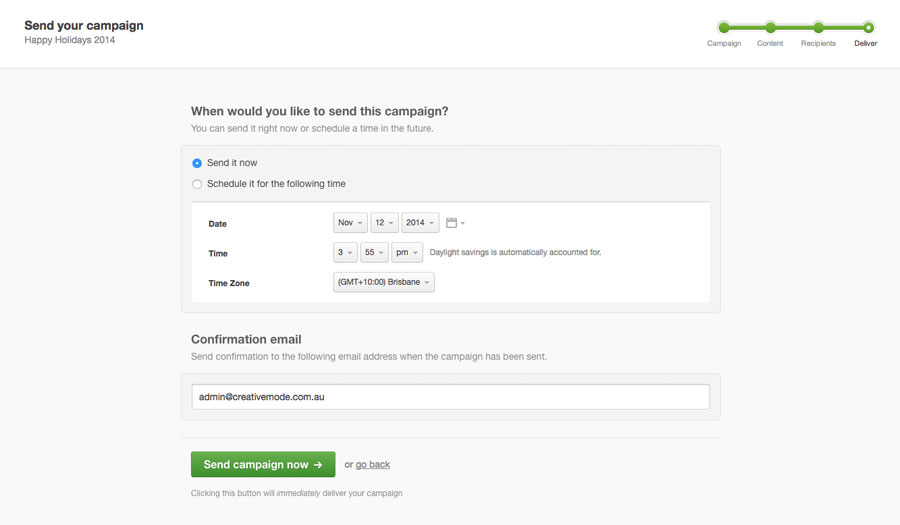Open the 2014 year dropdown
This screenshot has width=900, height=525.
pyautogui.click(x=420, y=223)
